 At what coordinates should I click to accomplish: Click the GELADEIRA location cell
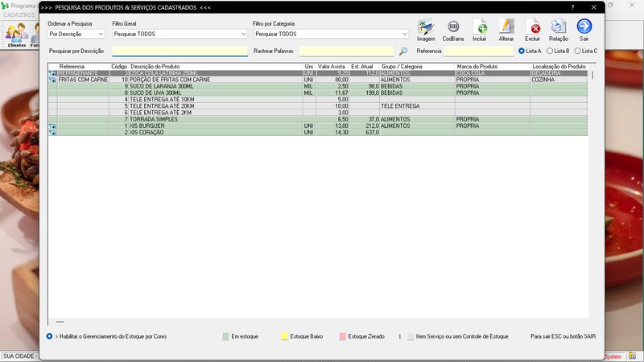point(559,73)
